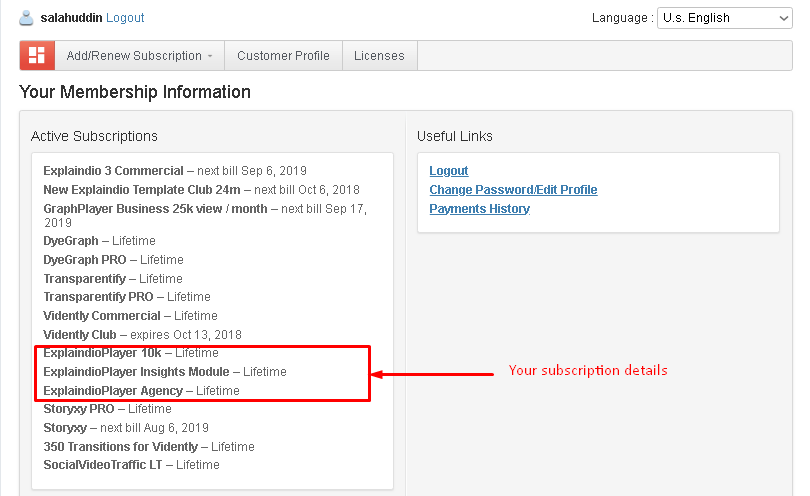The height and width of the screenshot is (496, 810).
Task: Select the DyeGraph – Lifetime entry
Action: click(x=99, y=241)
